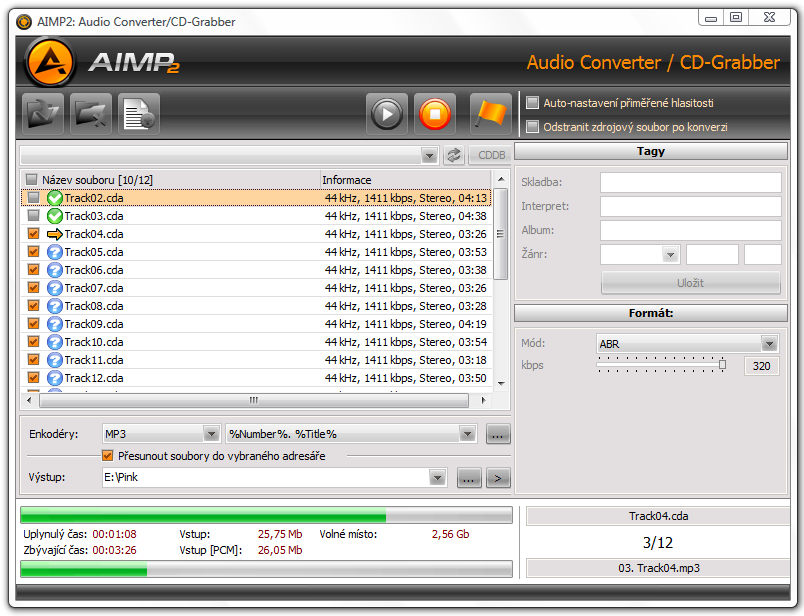Click the 03. Track04.mp3 output label
The image size is (804, 616).
coord(659,568)
